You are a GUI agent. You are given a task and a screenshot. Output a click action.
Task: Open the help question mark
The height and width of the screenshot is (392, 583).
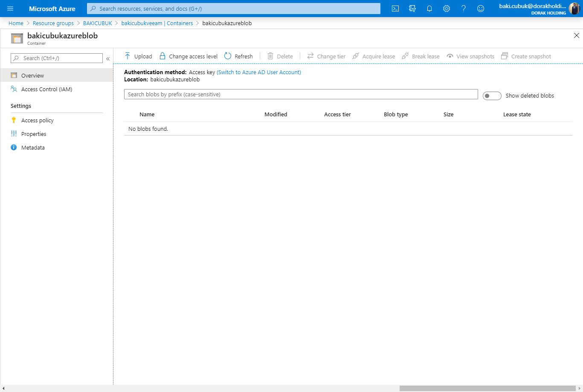(464, 9)
